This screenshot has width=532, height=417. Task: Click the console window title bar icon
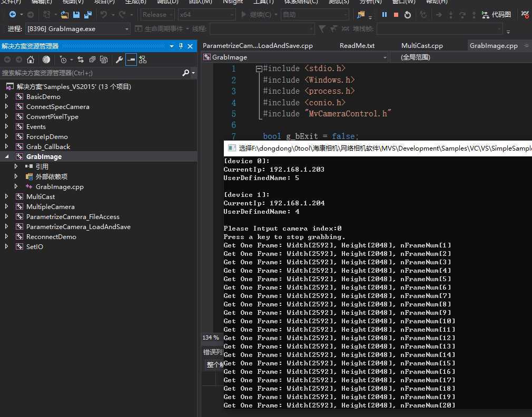click(232, 148)
